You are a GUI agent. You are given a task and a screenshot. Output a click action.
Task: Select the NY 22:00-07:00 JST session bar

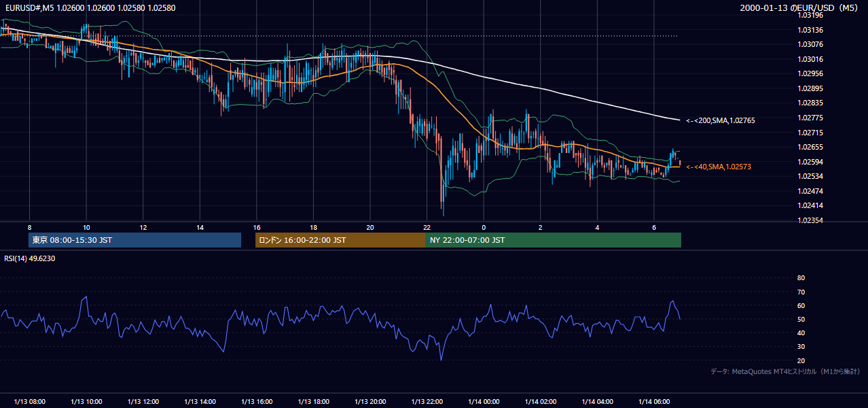[554, 240]
